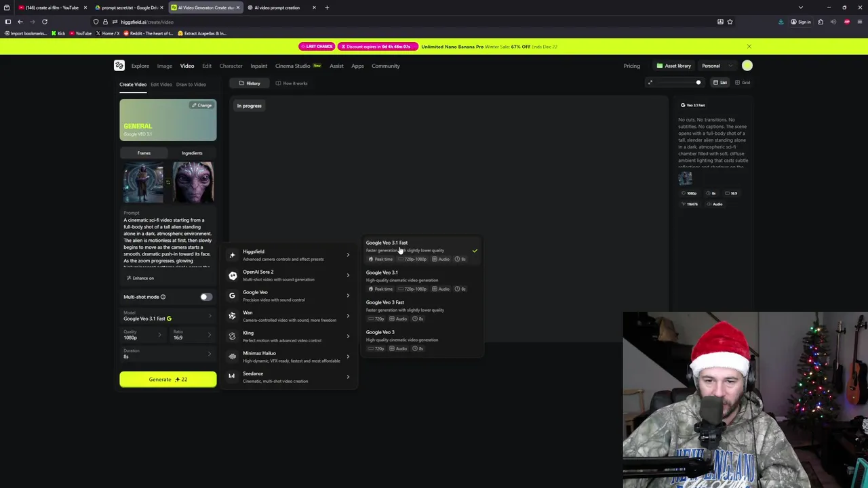
Task: Choose Google Veo 3.1 model option
Action: pyautogui.click(x=422, y=281)
